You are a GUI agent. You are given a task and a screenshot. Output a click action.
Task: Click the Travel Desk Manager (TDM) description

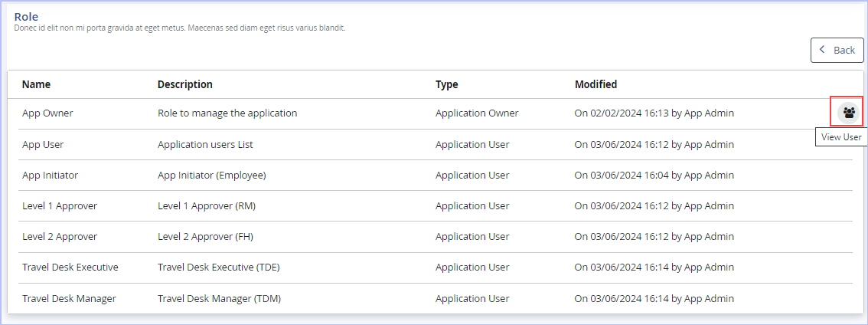219,298
